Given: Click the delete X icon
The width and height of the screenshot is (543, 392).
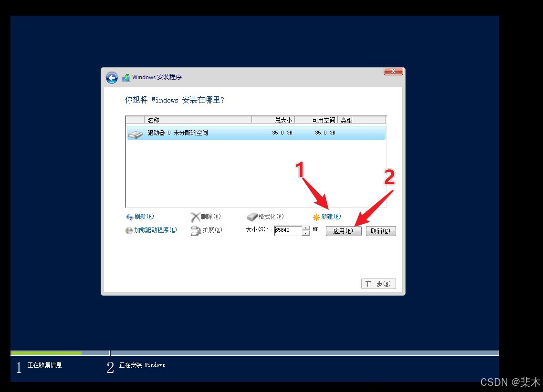Looking at the screenshot, I should point(195,217).
